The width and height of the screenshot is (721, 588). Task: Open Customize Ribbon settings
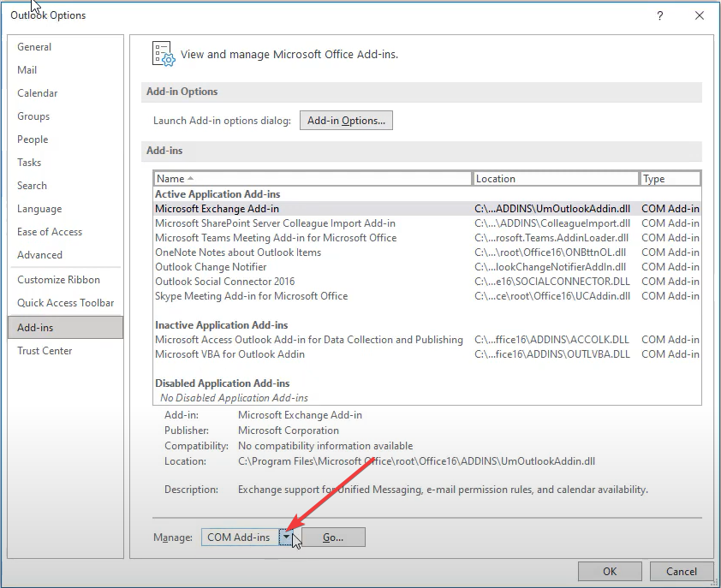pos(66,280)
